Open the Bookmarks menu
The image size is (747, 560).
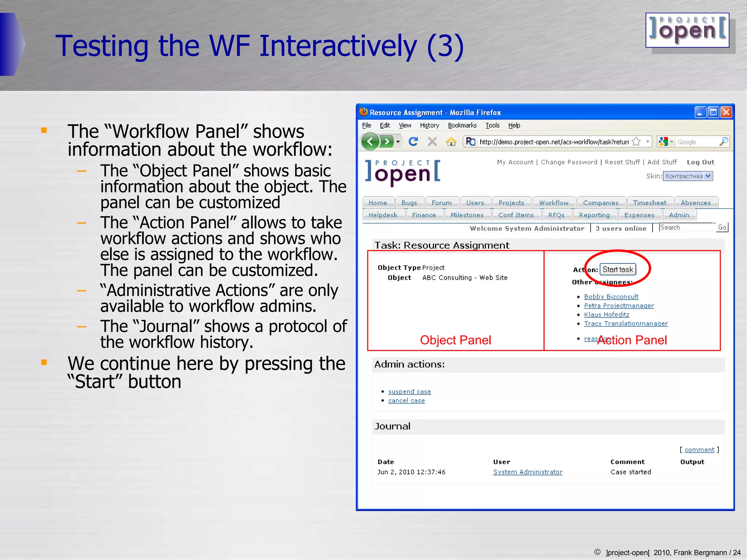pos(462,125)
